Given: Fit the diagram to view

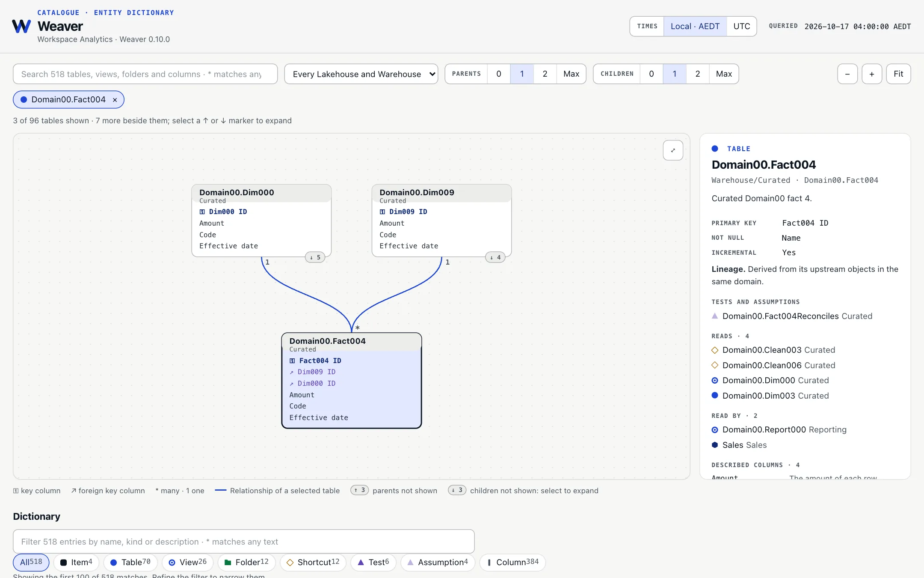Looking at the screenshot, I should click(898, 74).
